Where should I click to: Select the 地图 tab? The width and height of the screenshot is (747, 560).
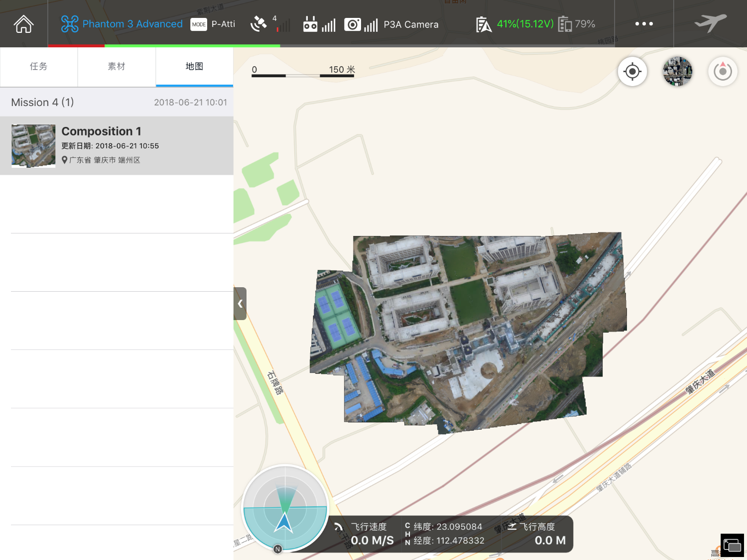(194, 67)
